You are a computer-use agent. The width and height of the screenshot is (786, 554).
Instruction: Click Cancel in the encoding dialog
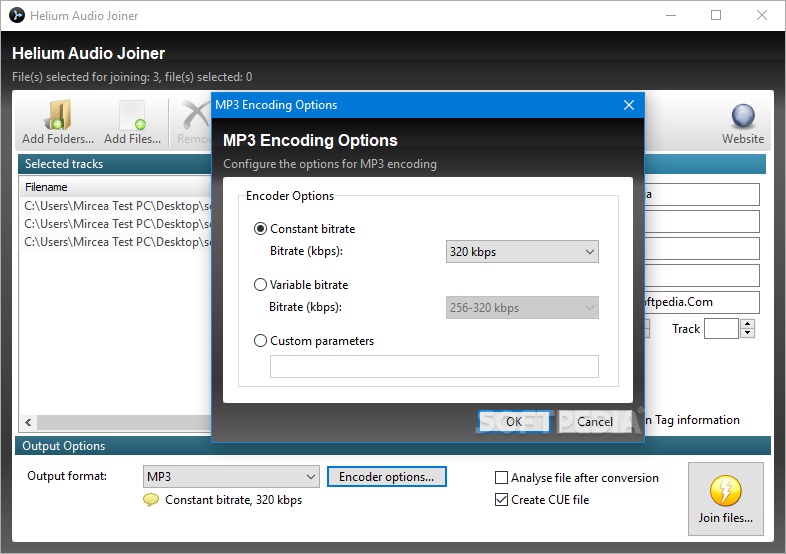click(x=595, y=422)
